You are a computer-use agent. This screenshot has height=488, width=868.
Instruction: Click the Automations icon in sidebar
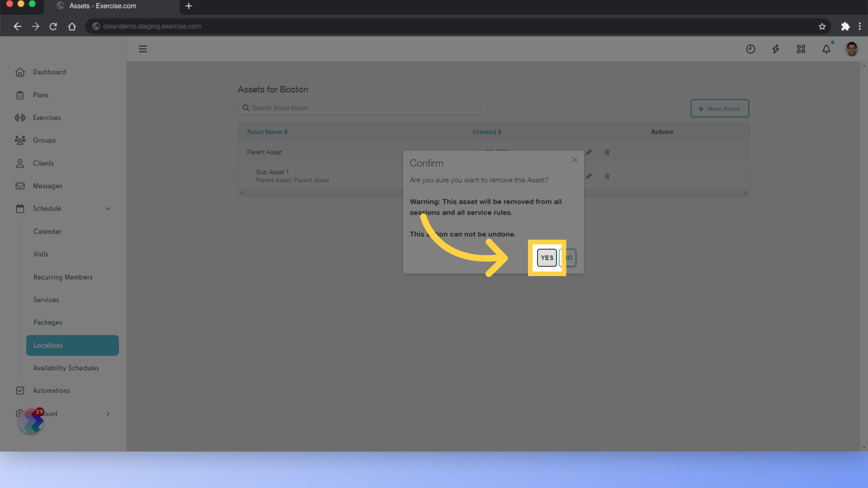20,390
